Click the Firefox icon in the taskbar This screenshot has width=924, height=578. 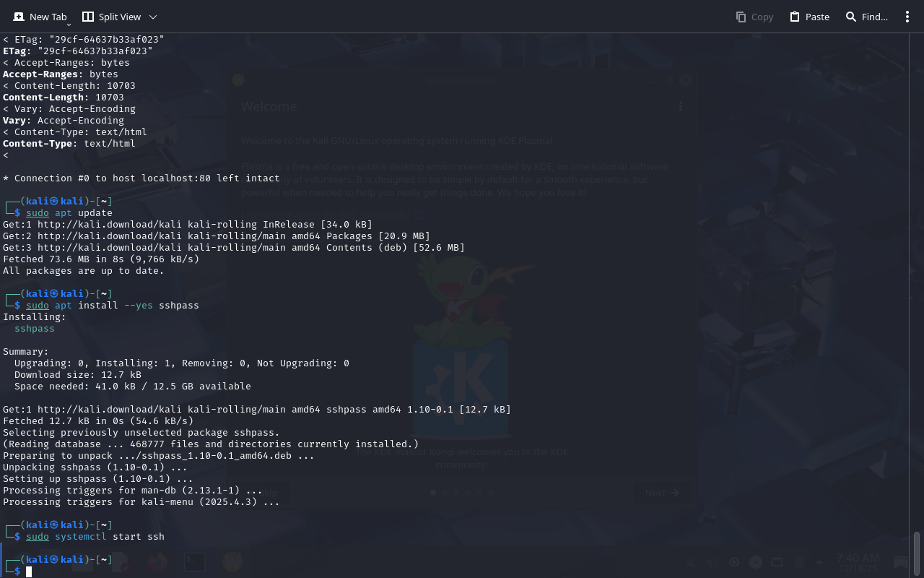coord(157,561)
